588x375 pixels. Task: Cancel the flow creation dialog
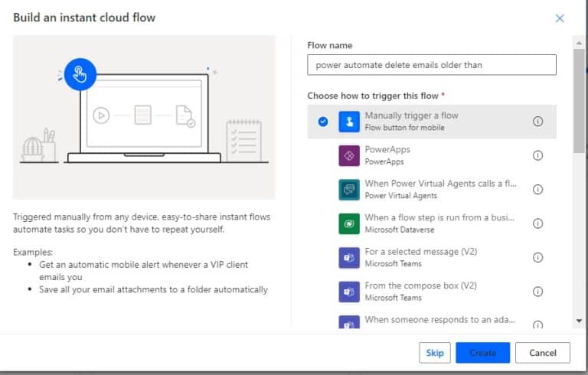coord(543,353)
